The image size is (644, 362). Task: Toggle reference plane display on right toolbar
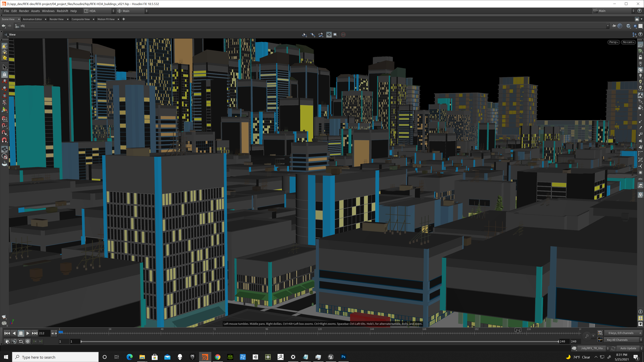click(x=640, y=45)
